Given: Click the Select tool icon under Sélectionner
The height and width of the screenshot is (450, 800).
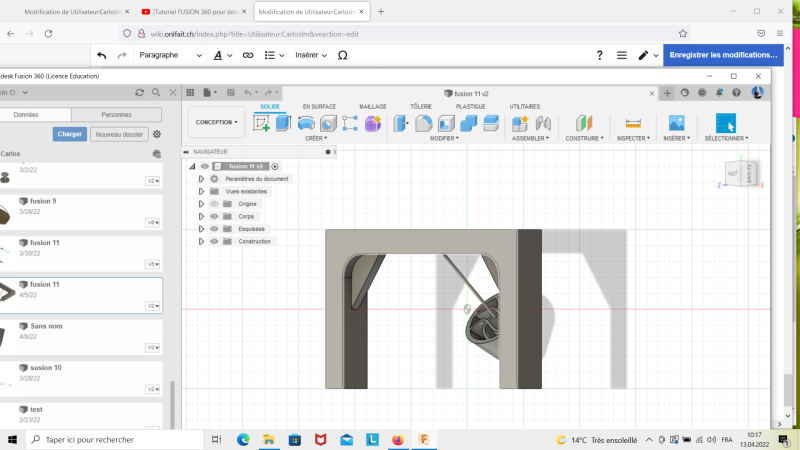Looking at the screenshot, I should click(725, 123).
